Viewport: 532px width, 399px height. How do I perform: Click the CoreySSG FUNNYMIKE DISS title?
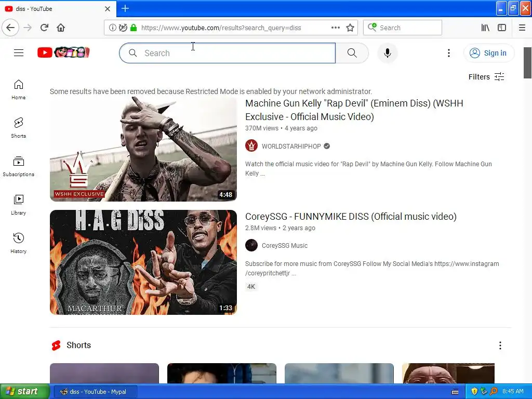pos(351,217)
